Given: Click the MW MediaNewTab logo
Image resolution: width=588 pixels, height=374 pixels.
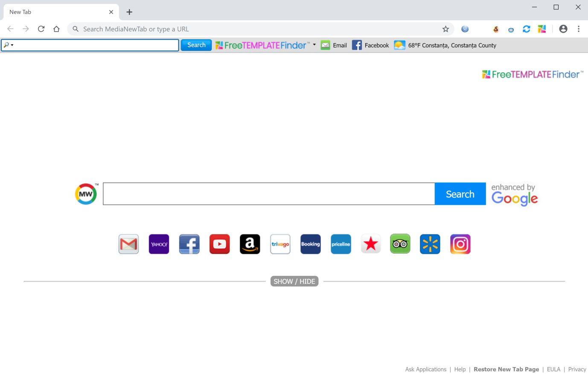Looking at the screenshot, I should (x=86, y=194).
